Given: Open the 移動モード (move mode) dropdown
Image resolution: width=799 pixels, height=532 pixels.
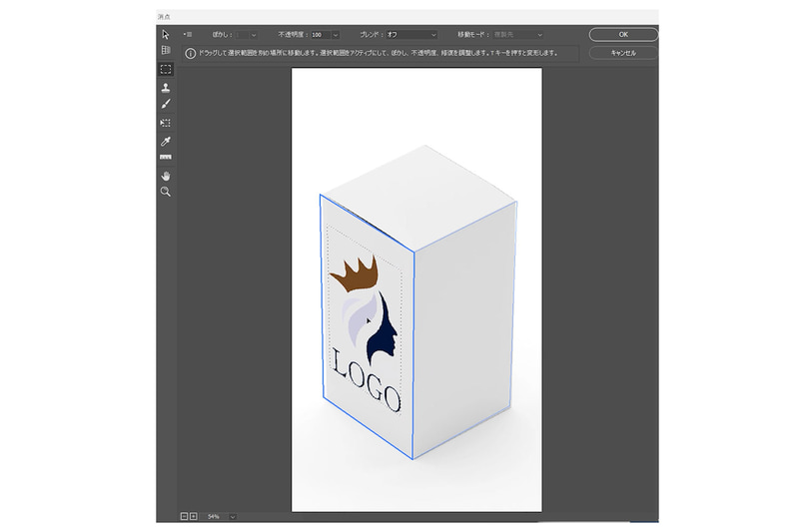Looking at the screenshot, I should tap(517, 35).
